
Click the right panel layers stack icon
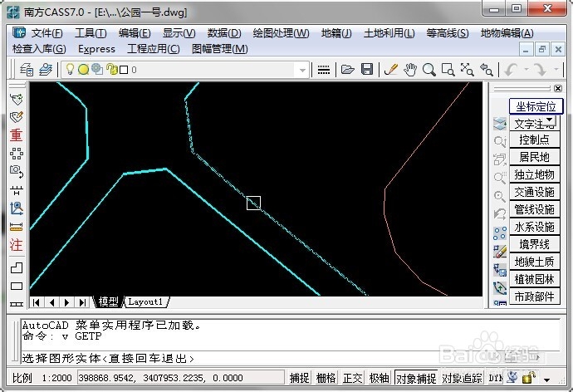(x=500, y=124)
